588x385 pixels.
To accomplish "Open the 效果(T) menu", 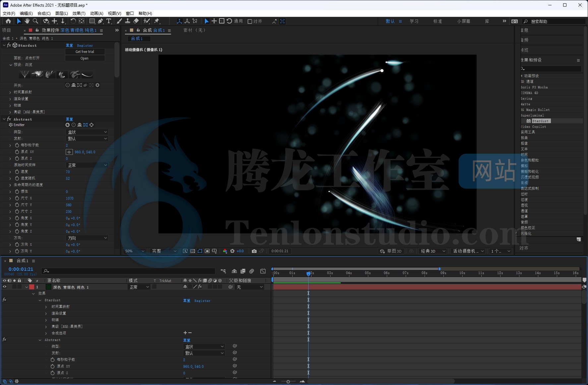I will (x=79, y=13).
